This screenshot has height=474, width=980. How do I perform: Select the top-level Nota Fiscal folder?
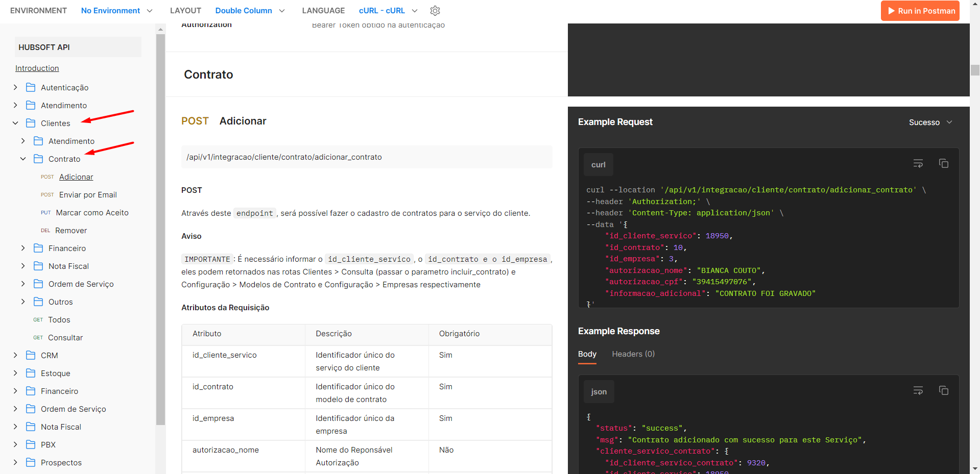click(61, 427)
